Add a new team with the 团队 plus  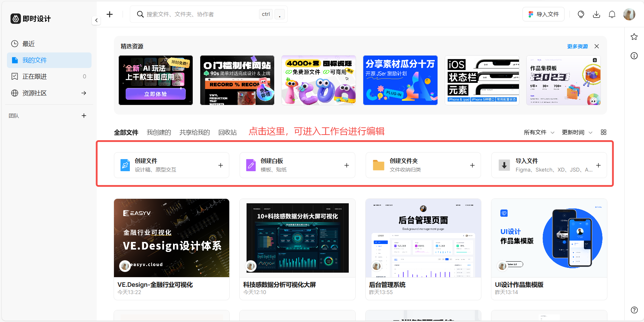point(84,116)
